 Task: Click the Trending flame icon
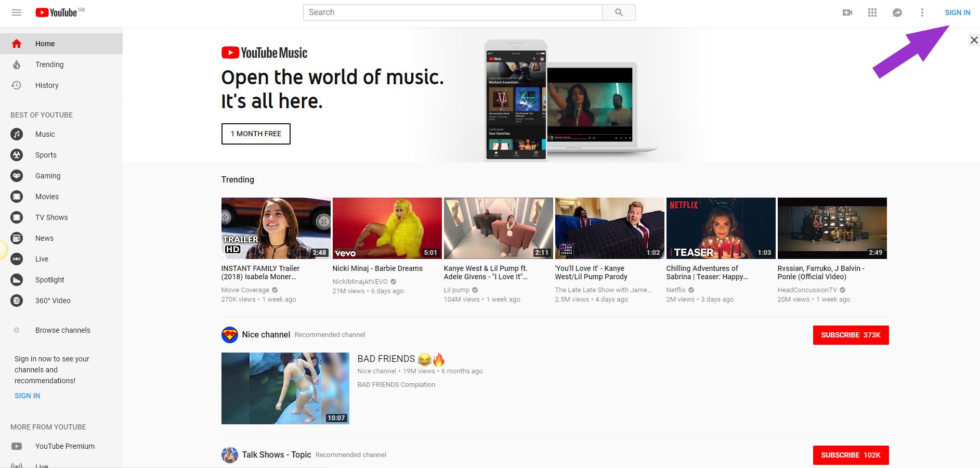(x=17, y=64)
